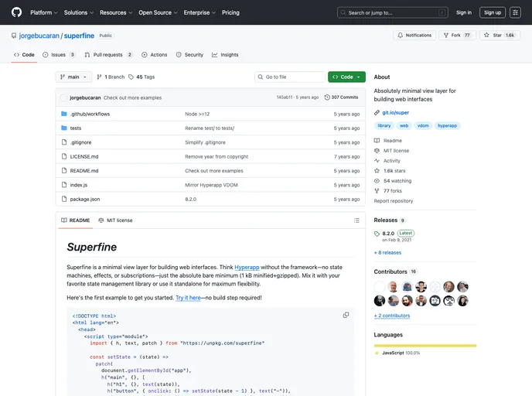Click the file icon next to index.js

click(x=63, y=185)
